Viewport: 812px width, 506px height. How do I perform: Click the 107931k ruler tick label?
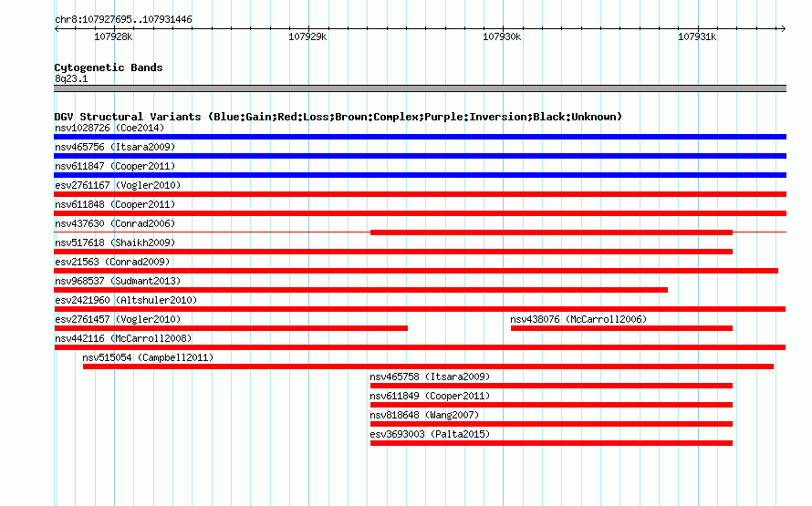[x=697, y=36]
